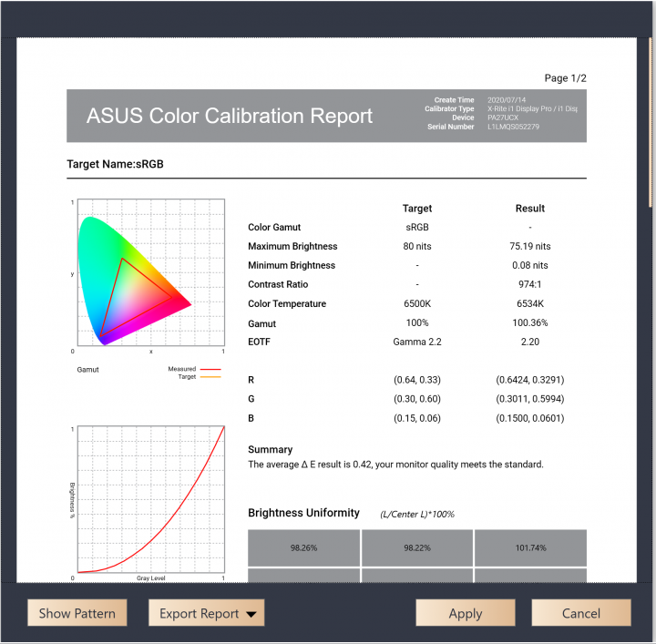Viewport: 656px width, 644px height.
Task: Apply the calibration result
Action: [x=466, y=613]
